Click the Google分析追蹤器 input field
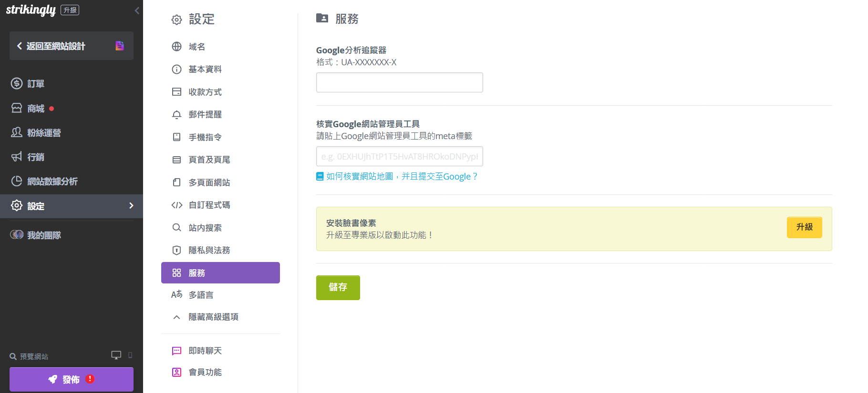The image size is (868, 393). tap(400, 82)
